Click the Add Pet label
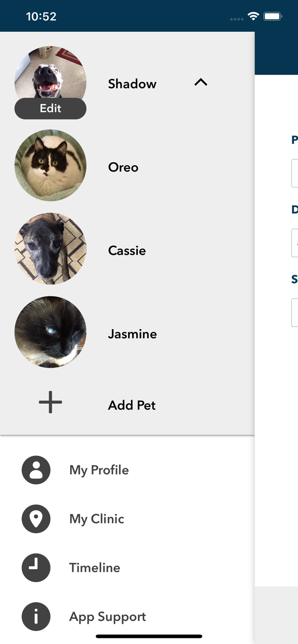 coord(132,405)
